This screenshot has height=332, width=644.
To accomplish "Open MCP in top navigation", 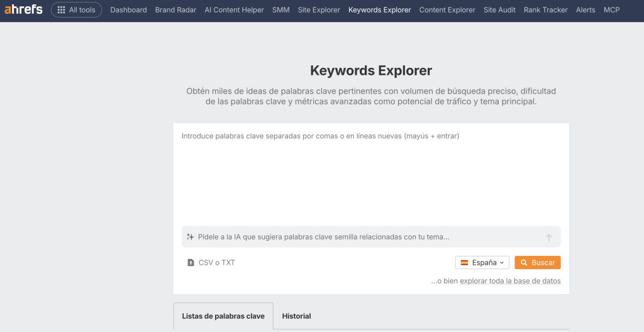I will (x=611, y=10).
